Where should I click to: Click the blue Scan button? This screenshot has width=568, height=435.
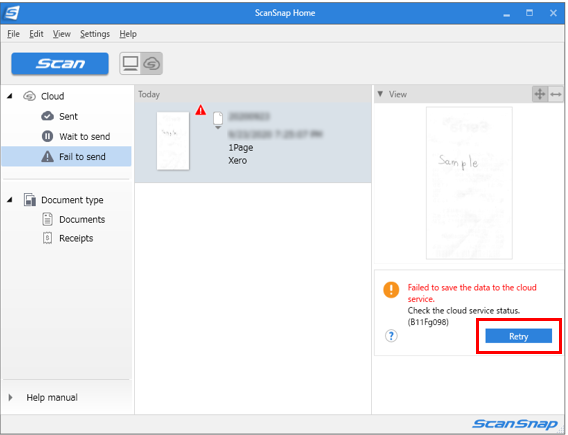[x=60, y=64]
